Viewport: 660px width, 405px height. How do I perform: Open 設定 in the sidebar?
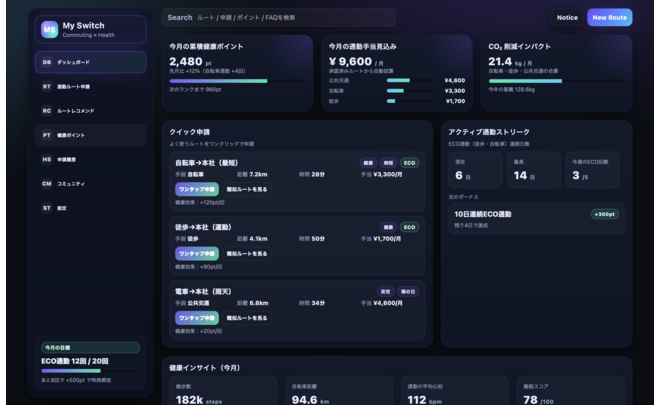pos(90,208)
